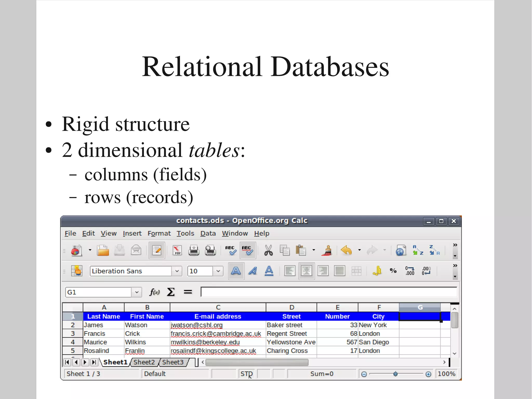Jump to the first sheet tab
Image resolution: width=532 pixels, height=399 pixels.
click(x=67, y=362)
